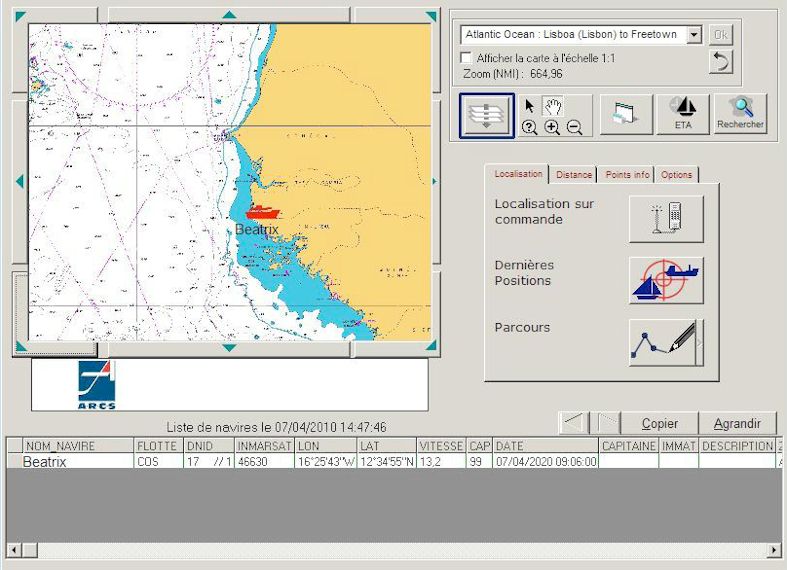787x570 pixels.
Task: Click the 46630 Inmarsat cell
Action: (265, 461)
